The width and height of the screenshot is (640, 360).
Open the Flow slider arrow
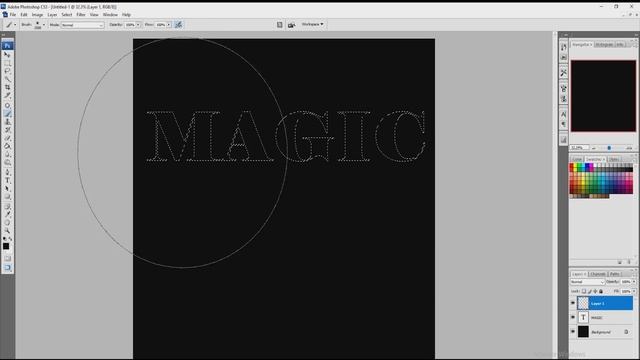[169, 25]
